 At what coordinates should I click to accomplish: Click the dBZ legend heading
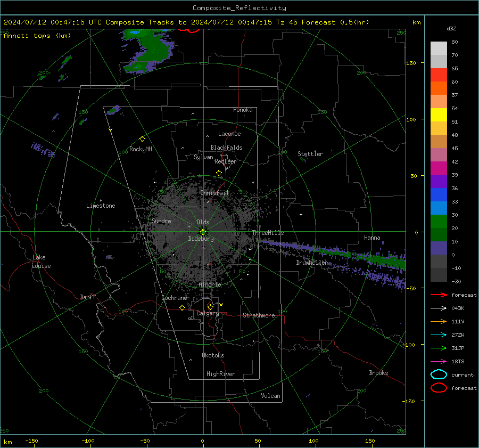pos(451,28)
